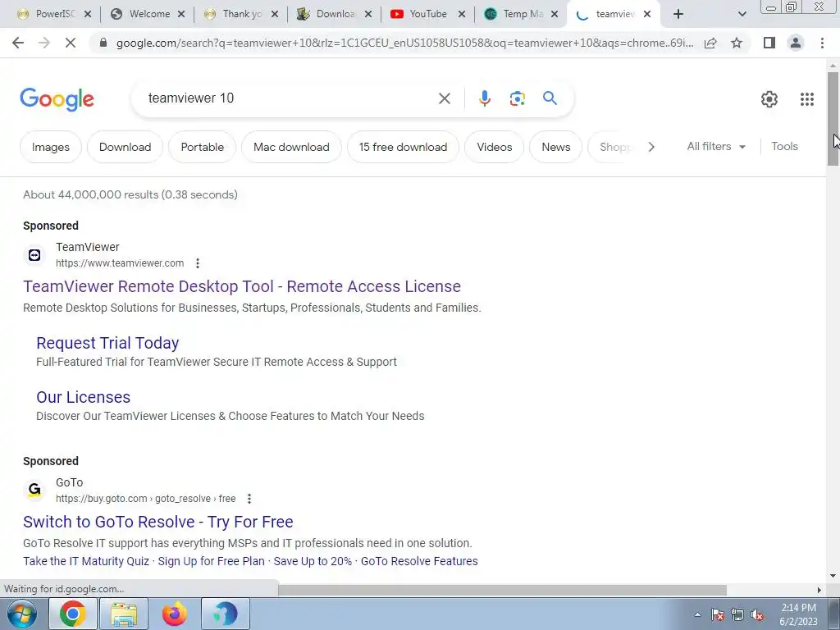Clear the search box text
The image size is (840, 630).
tap(444, 98)
